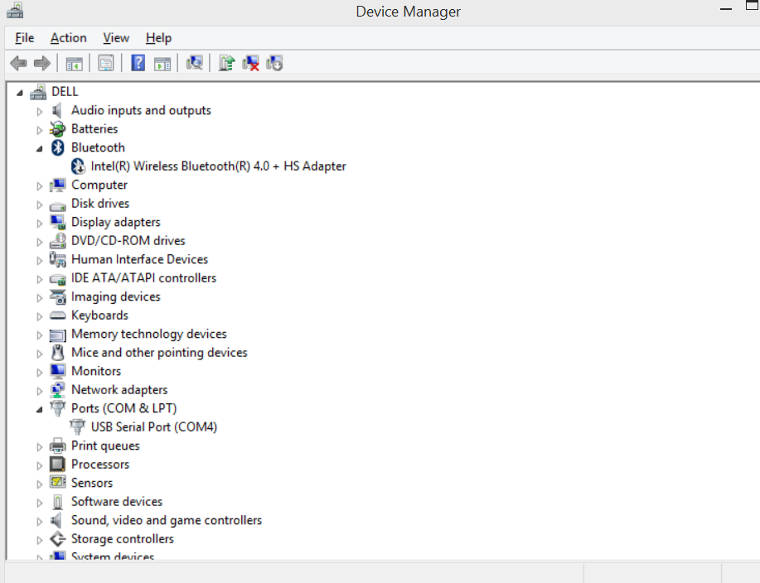The width and height of the screenshot is (760, 583).
Task: Click the Sensors category icon
Action: tap(58, 483)
